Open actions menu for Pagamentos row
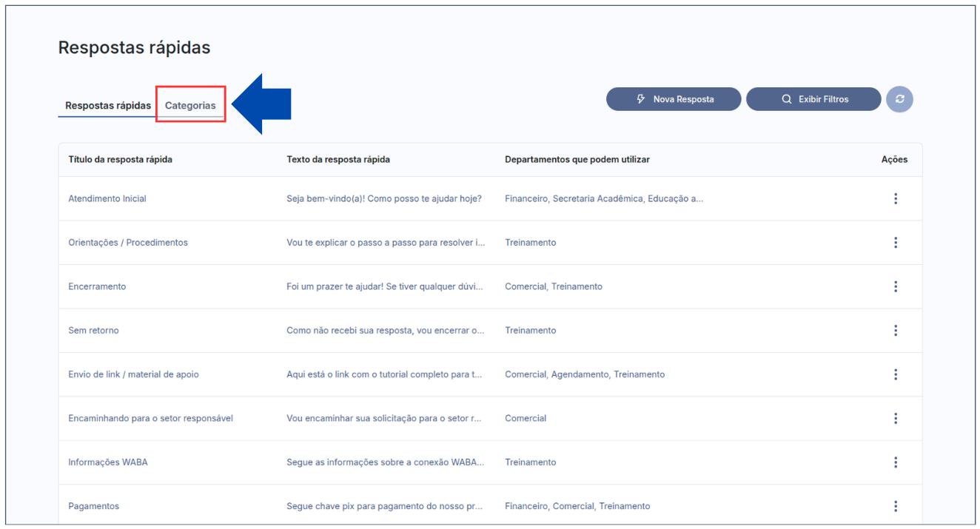 click(x=895, y=506)
